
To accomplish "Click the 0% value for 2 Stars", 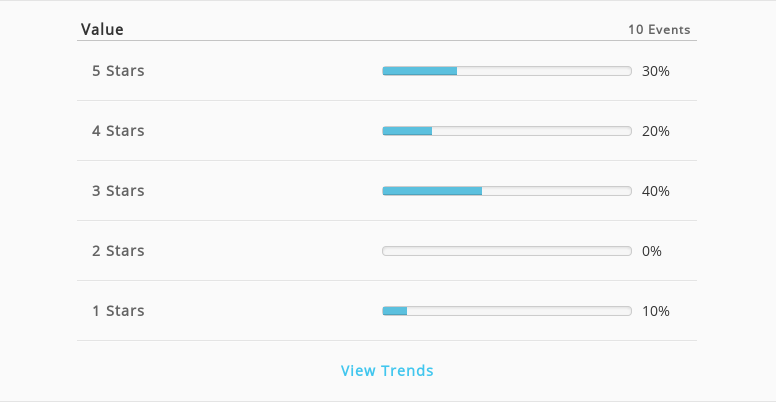I will tap(652, 251).
